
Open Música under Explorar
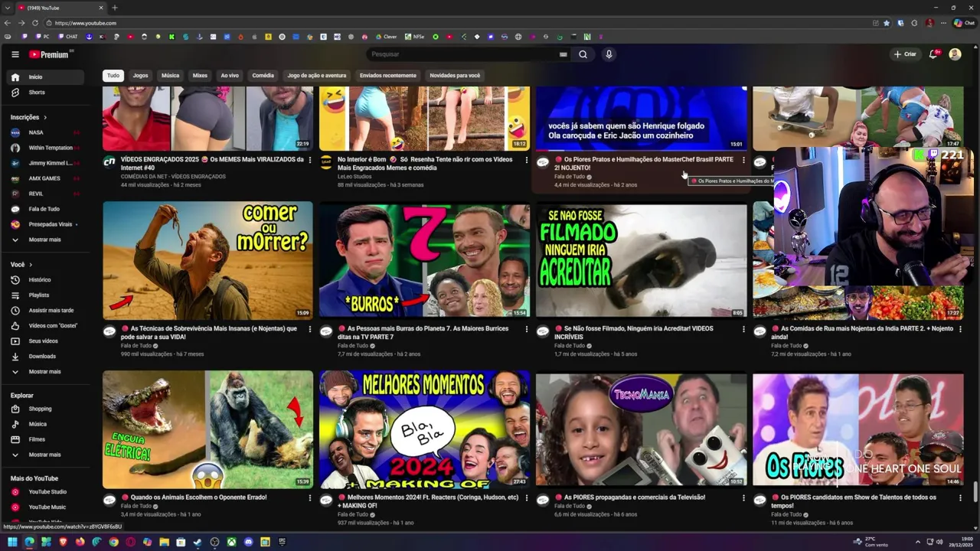[x=46, y=424]
